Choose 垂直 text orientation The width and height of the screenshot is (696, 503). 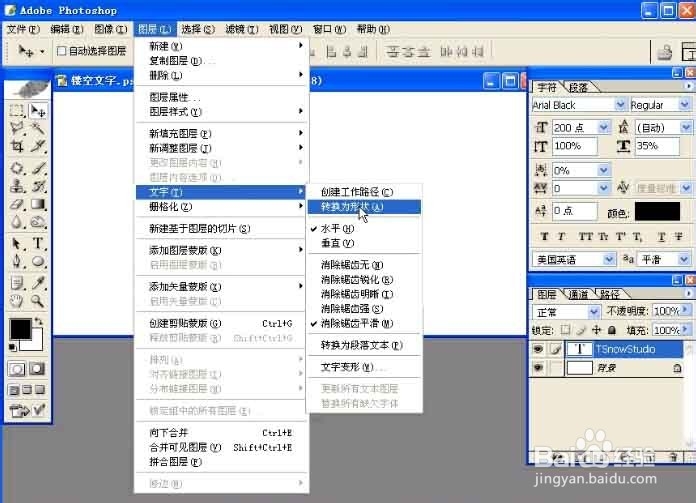[364, 243]
